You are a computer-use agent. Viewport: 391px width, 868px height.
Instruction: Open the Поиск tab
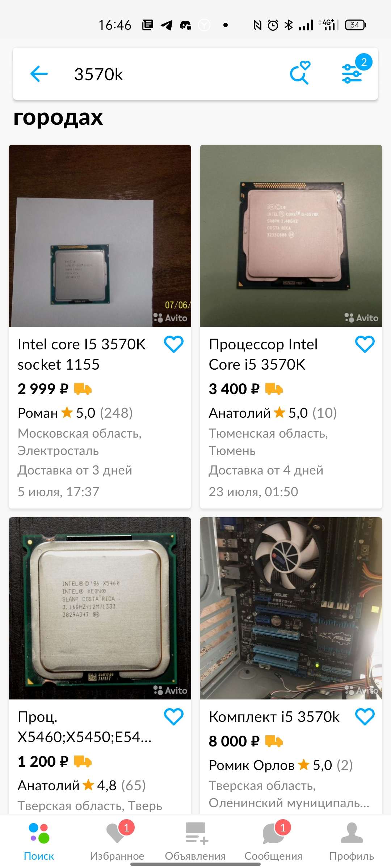click(x=39, y=842)
